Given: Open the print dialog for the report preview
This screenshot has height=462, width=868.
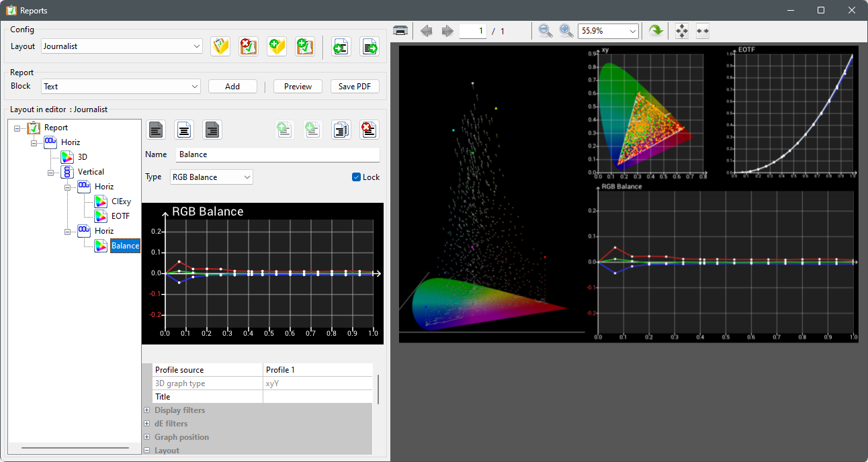Looking at the screenshot, I should 400,30.
